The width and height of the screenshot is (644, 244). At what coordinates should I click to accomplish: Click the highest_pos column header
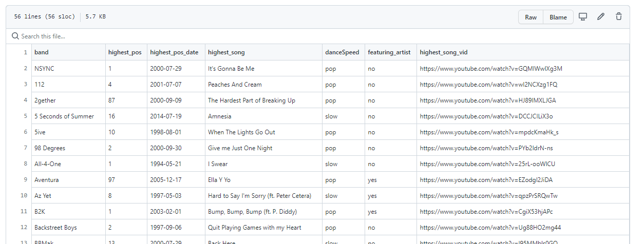pyautogui.click(x=125, y=52)
